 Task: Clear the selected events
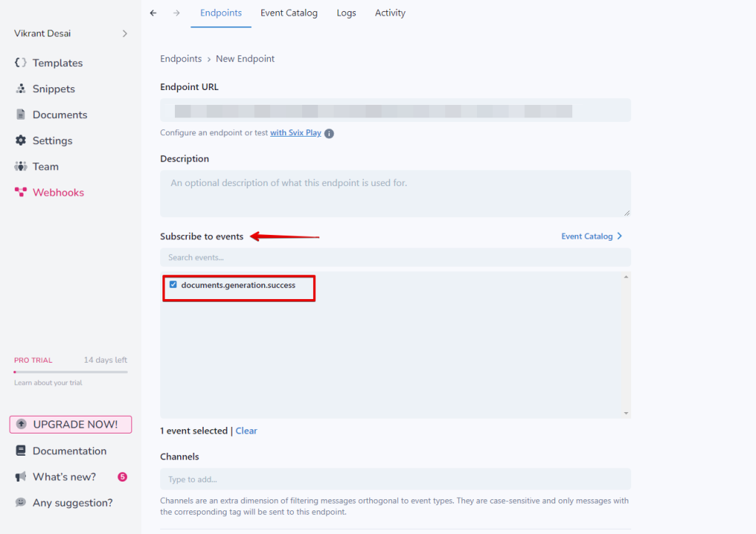246,431
